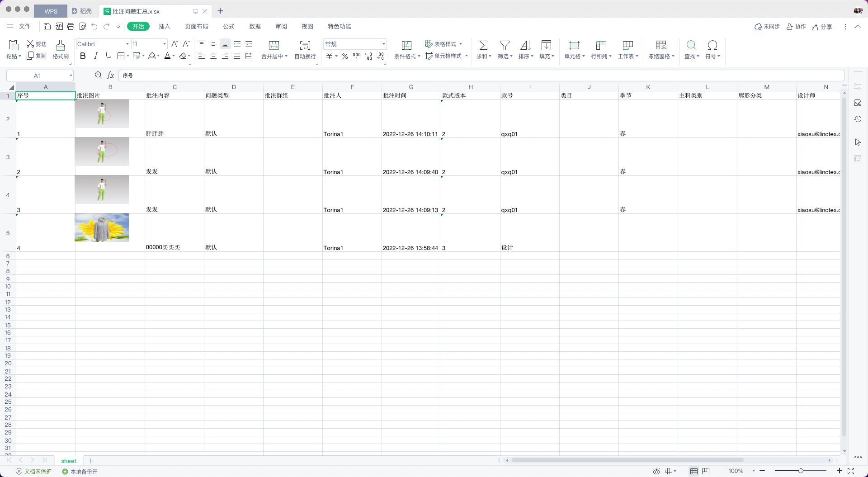Click the Find (查找) magnifier icon
Viewport: 868px width, 477px height.
point(691,45)
